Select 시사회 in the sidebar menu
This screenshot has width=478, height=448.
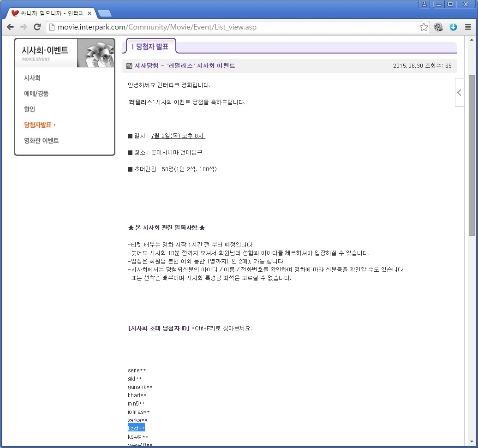32,78
